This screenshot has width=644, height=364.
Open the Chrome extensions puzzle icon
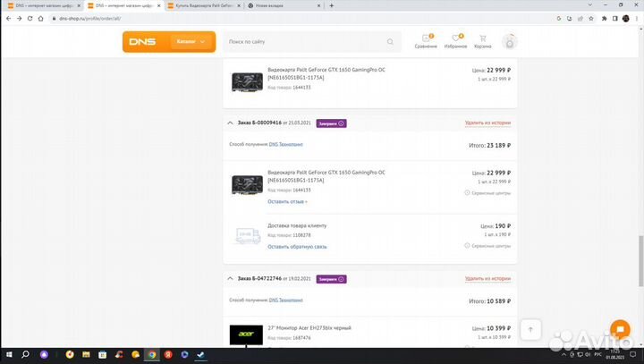coord(604,19)
